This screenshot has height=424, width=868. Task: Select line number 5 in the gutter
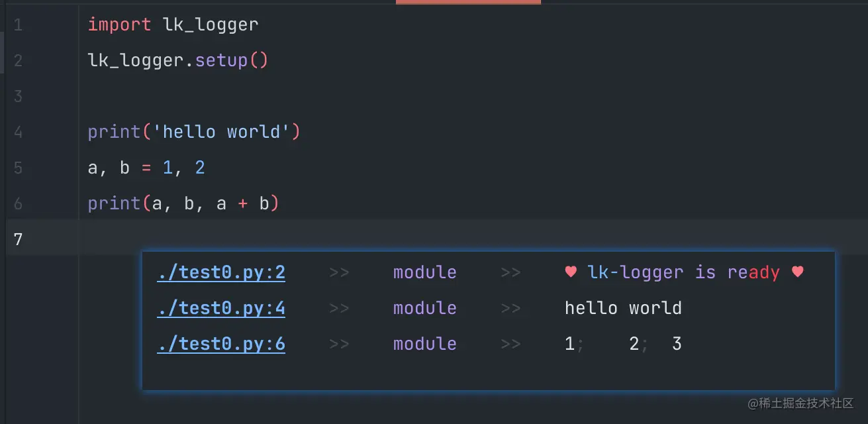[x=17, y=168]
